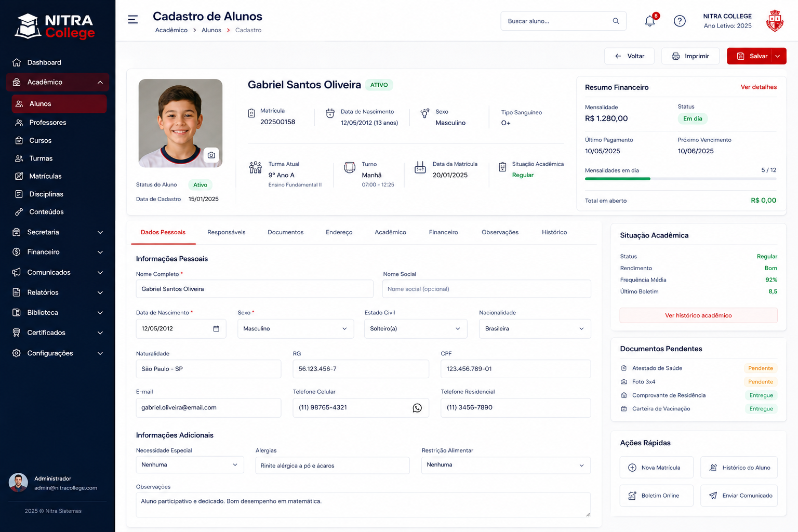The width and height of the screenshot is (798, 532).
Task: Open the Observações tab
Action: (x=500, y=233)
